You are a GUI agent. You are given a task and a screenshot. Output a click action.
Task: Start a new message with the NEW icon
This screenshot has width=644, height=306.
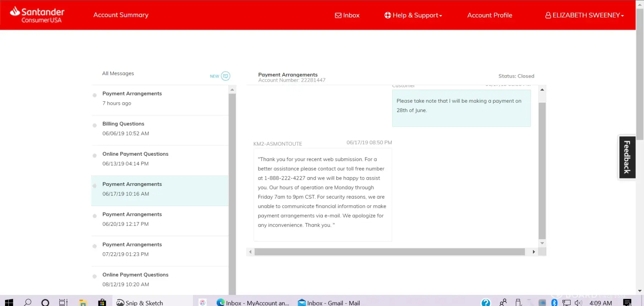pyautogui.click(x=225, y=76)
